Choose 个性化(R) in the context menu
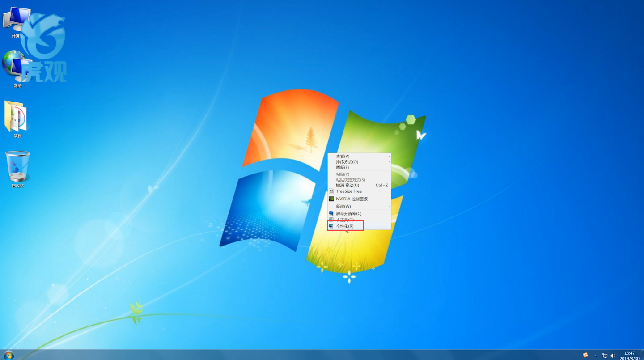Viewport: 644px width, 360px height. click(360, 226)
